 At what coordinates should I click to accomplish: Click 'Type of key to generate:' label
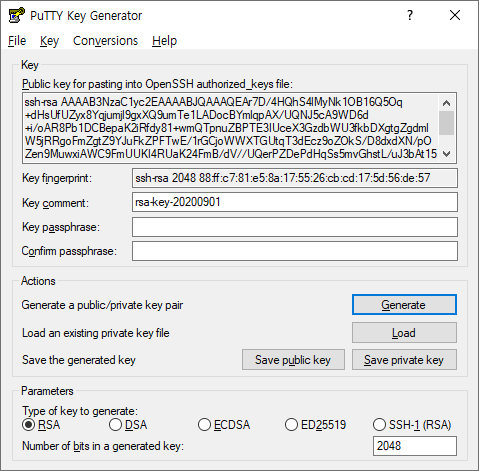coord(80,411)
